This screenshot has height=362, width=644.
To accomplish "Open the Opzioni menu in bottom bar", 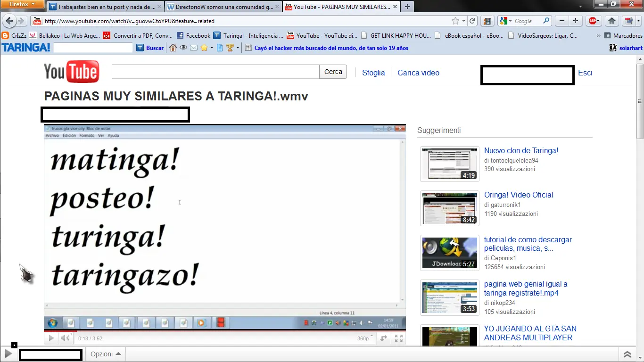I will [x=106, y=354].
